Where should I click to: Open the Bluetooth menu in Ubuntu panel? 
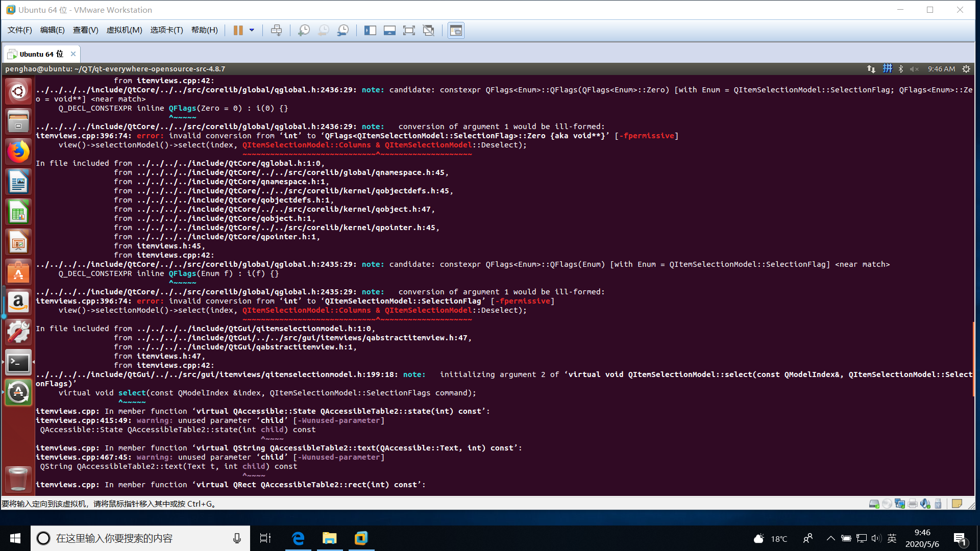pyautogui.click(x=900, y=69)
